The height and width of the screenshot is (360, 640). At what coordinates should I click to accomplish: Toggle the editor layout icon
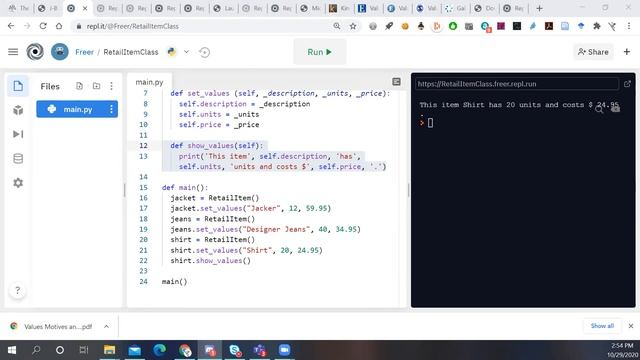click(x=396, y=82)
